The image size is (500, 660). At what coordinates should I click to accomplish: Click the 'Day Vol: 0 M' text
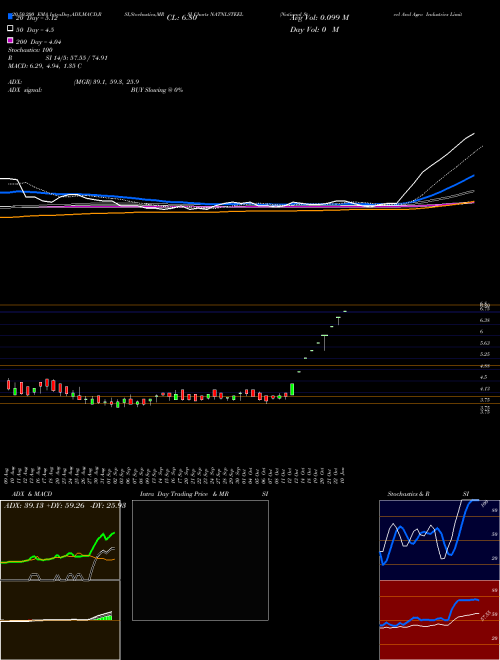tap(314, 30)
